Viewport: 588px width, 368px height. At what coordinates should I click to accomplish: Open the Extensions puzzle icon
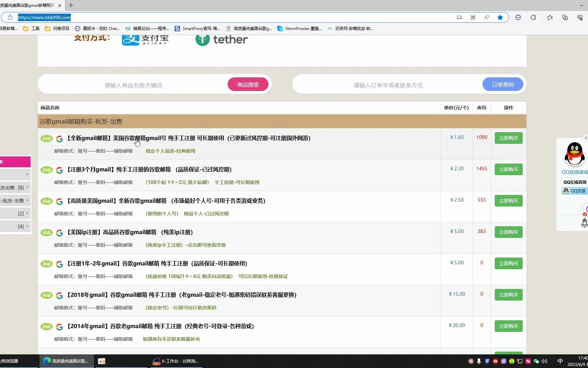tap(534, 17)
